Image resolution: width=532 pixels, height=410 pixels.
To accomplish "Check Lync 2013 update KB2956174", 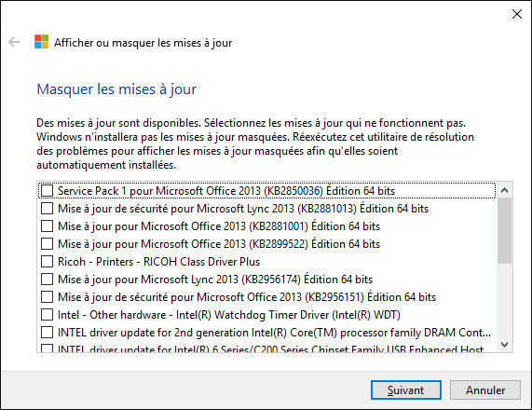I will coord(47,280).
